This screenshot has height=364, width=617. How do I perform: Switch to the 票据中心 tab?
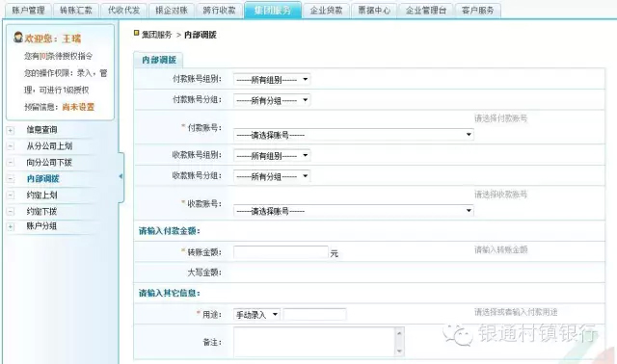[374, 11]
